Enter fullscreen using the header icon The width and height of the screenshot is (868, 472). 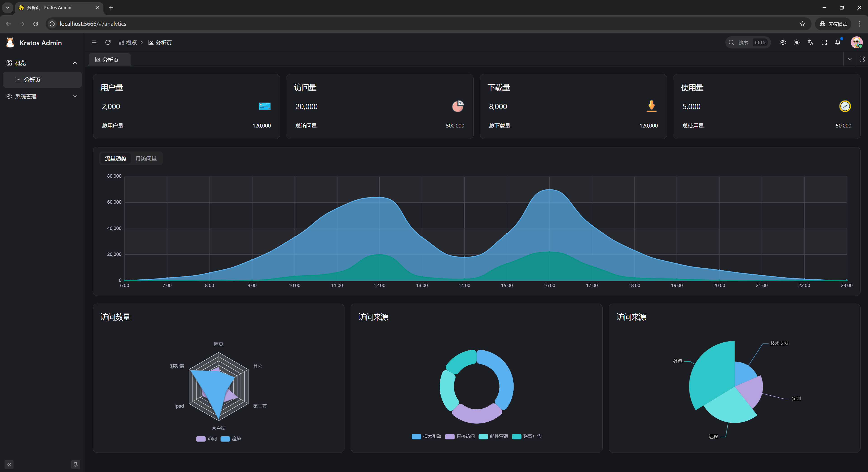click(824, 42)
